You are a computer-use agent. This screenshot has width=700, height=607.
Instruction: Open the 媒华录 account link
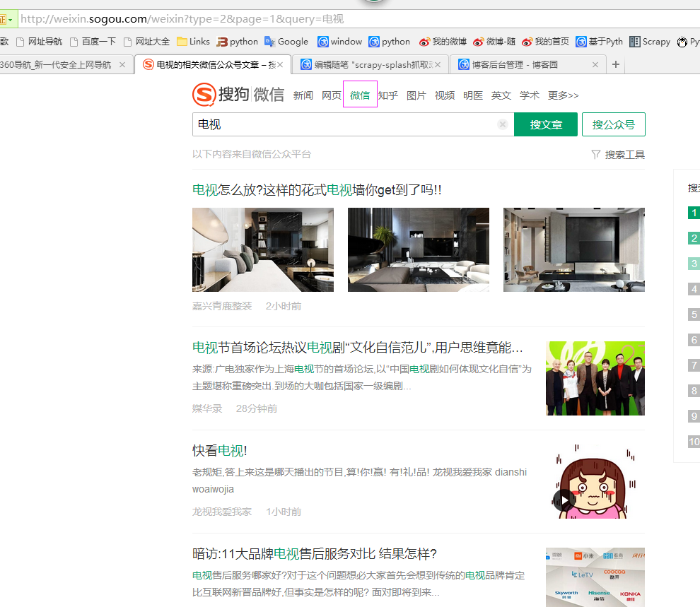[x=207, y=408]
